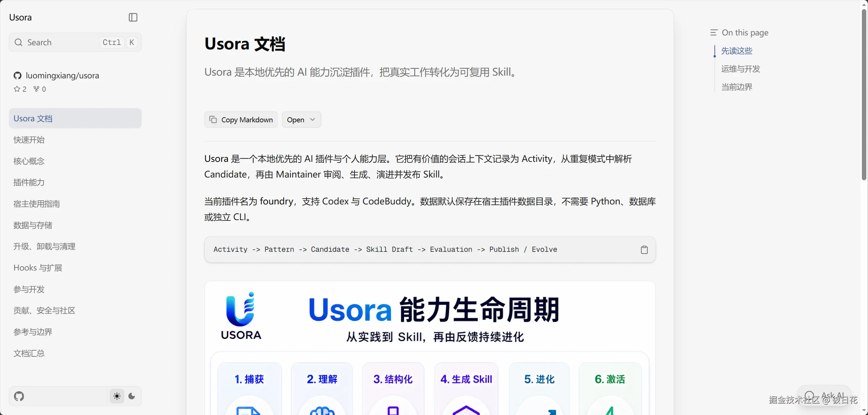Image resolution: width=868 pixels, height=415 pixels.
Task: Open the GitHub icon in sidebar footer
Action: (19, 396)
